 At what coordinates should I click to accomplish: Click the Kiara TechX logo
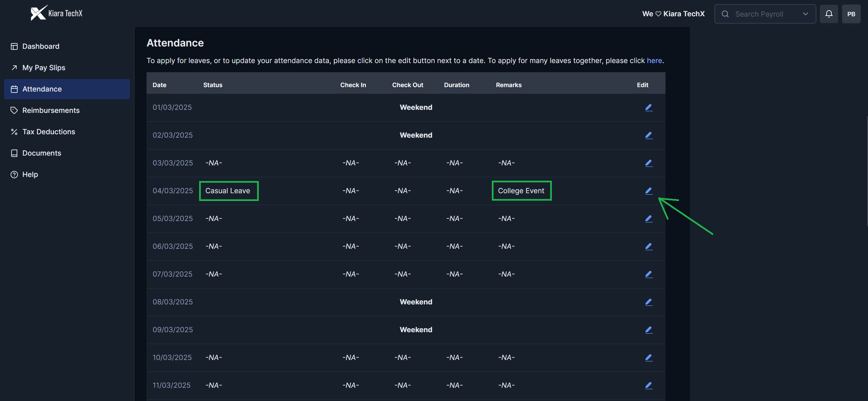tap(56, 13)
